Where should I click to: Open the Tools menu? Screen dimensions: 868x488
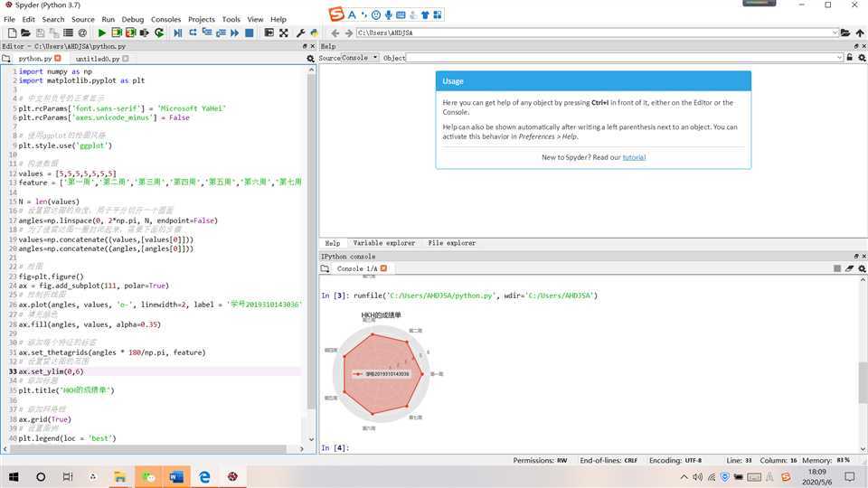[231, 19]
